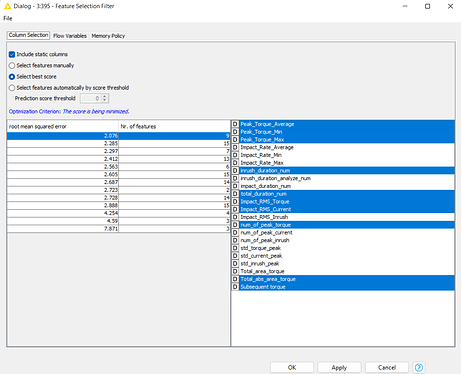Click the D type icon beside Impact_Rate_Max
Image resolution: width=461 pixels, height=374 pixels.
[x=235, y=163]
